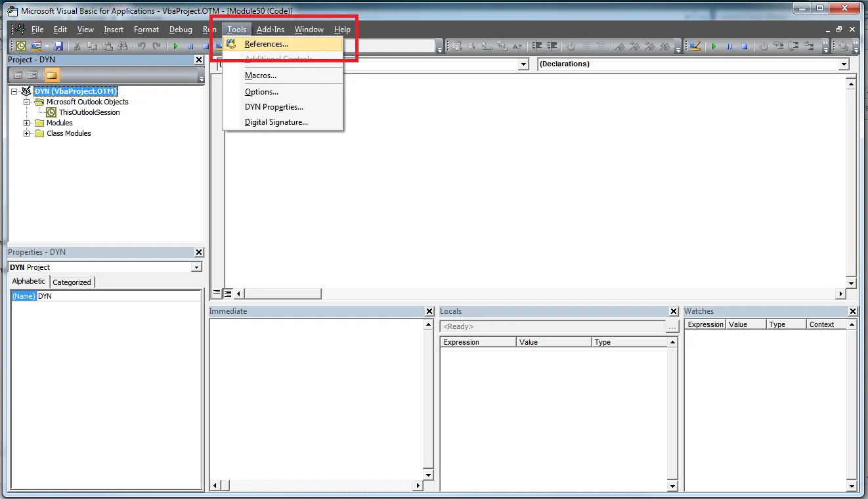
Task: Click the Complete Word icon
Action: 517,46
